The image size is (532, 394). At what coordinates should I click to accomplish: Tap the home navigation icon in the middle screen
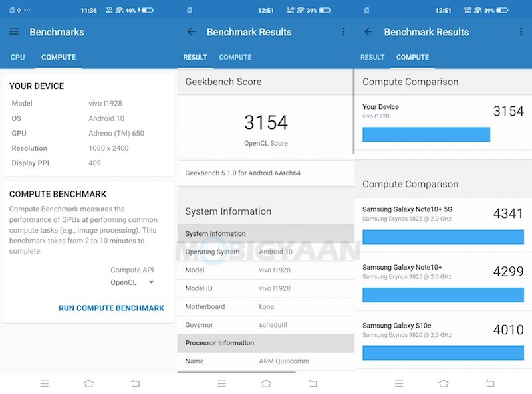pyautogui.click(x=267, y=383)
